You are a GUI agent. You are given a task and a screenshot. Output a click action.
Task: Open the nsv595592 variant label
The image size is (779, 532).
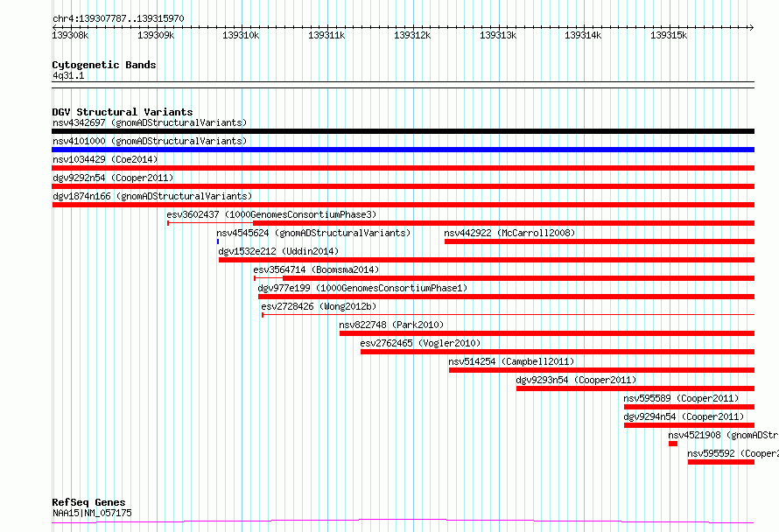pyautogui.click(x=733, y=453)
